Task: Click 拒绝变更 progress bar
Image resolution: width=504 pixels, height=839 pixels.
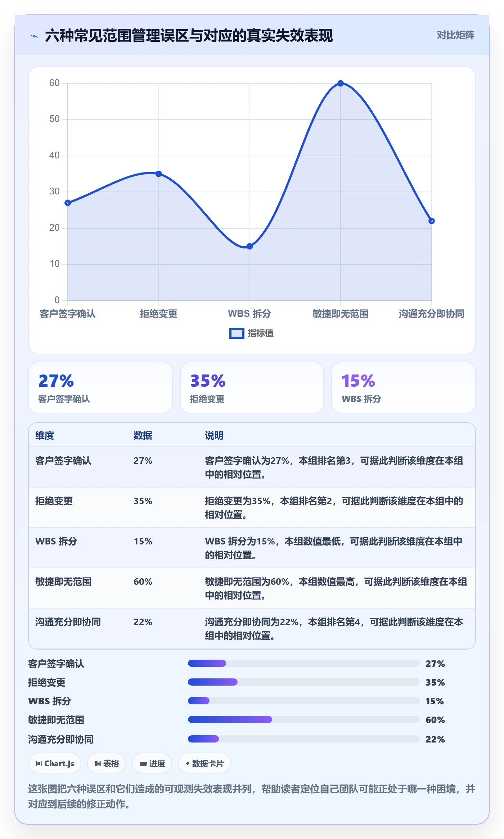Action: (303, 682)
